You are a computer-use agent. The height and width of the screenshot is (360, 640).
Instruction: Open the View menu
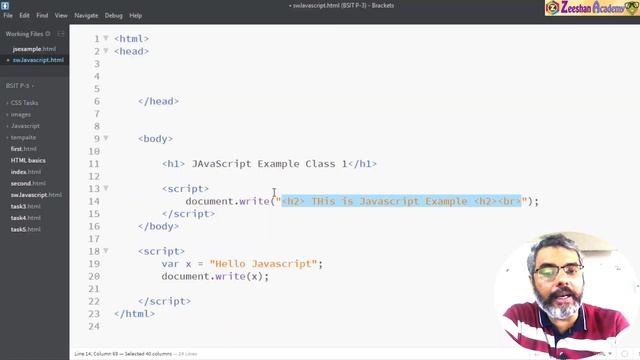[x=61, y=16]
